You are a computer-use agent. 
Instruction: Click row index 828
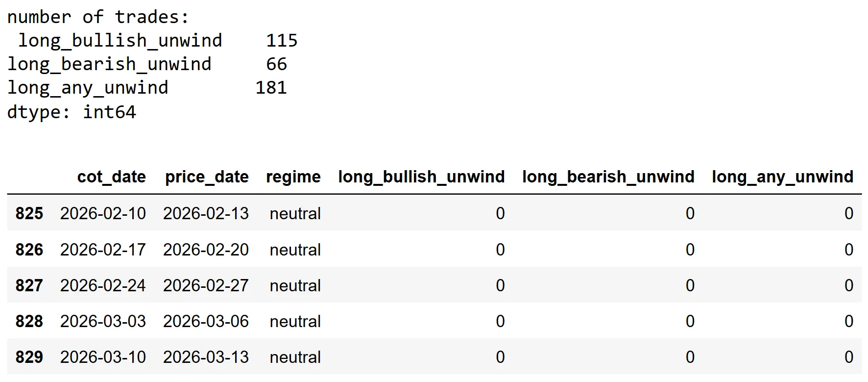[29, 321]
